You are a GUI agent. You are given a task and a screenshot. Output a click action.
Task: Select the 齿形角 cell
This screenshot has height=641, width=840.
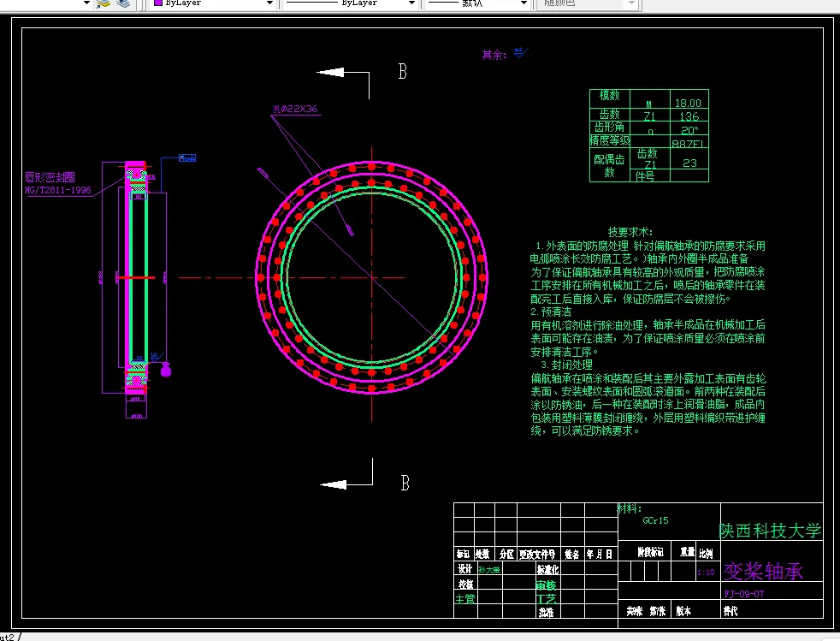pyautogui.click(x=609, y=127)
